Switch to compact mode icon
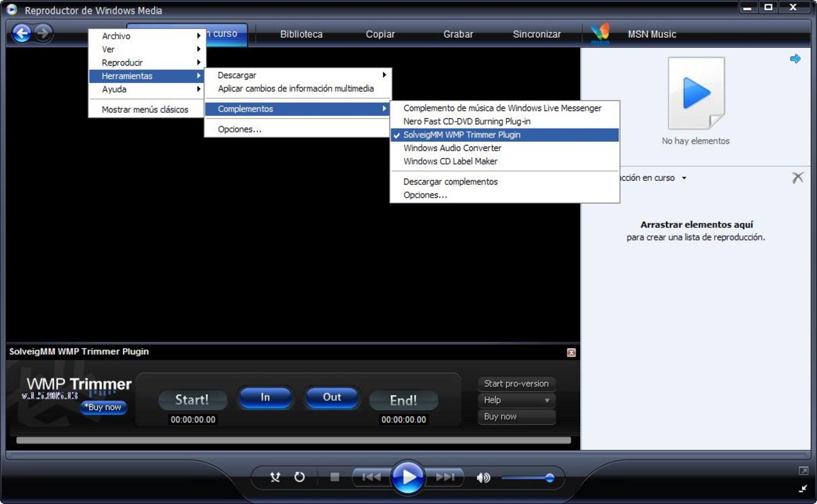The height and width of the screenshot is (504, 817). 803,488
